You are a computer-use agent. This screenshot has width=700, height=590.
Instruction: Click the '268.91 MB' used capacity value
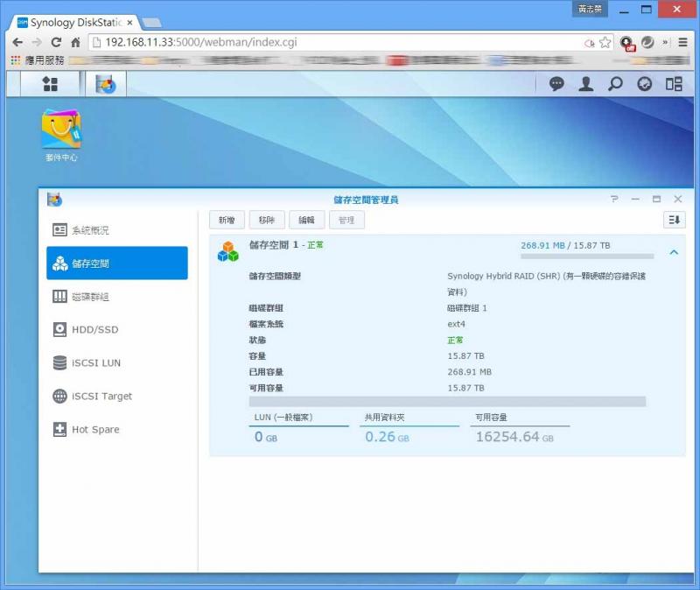(469, 372)
